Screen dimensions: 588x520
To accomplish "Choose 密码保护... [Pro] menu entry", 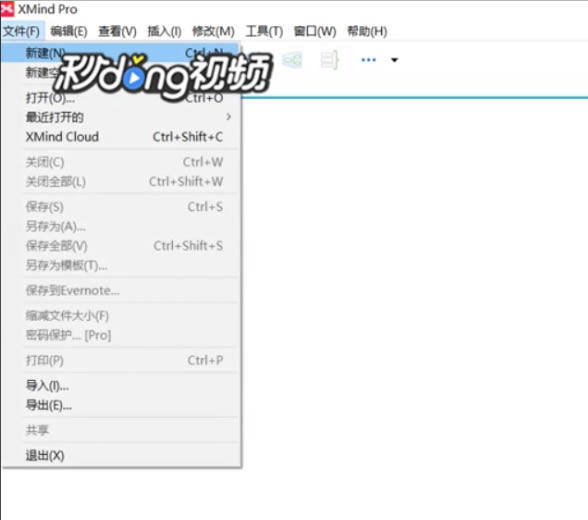I will point(121,335).
